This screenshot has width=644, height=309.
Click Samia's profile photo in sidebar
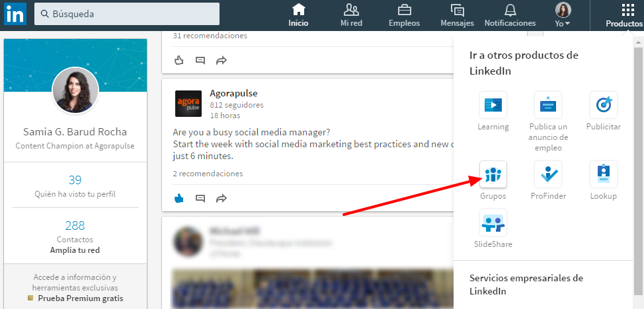(x=75, y=90)
